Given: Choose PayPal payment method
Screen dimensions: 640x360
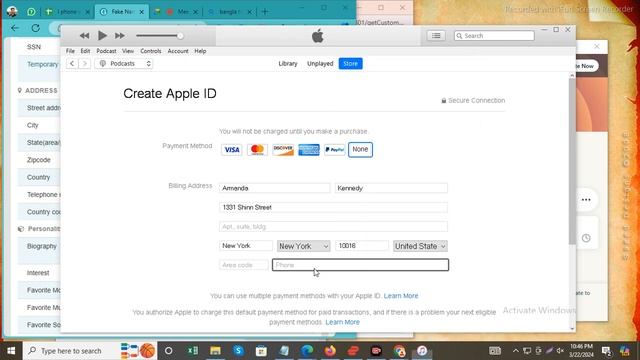Looking at the screenshot, I should click(334, 150).
